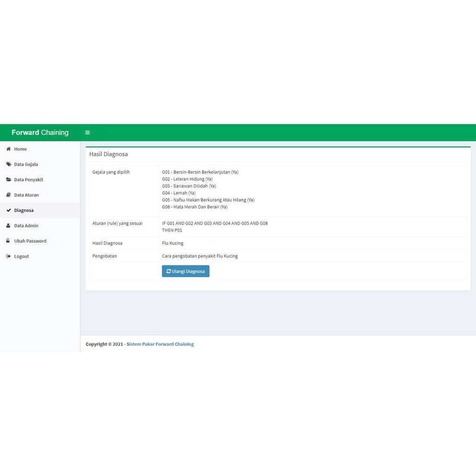This screenshot has width=476, height=476.
Task: Click the Logout sign-out icon
Action: pos(8,256)
